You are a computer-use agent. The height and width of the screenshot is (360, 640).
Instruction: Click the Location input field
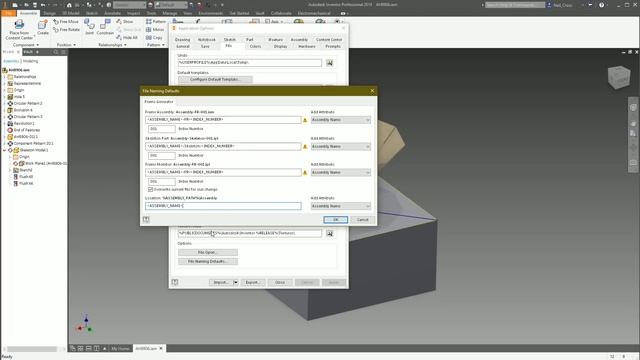223,206
